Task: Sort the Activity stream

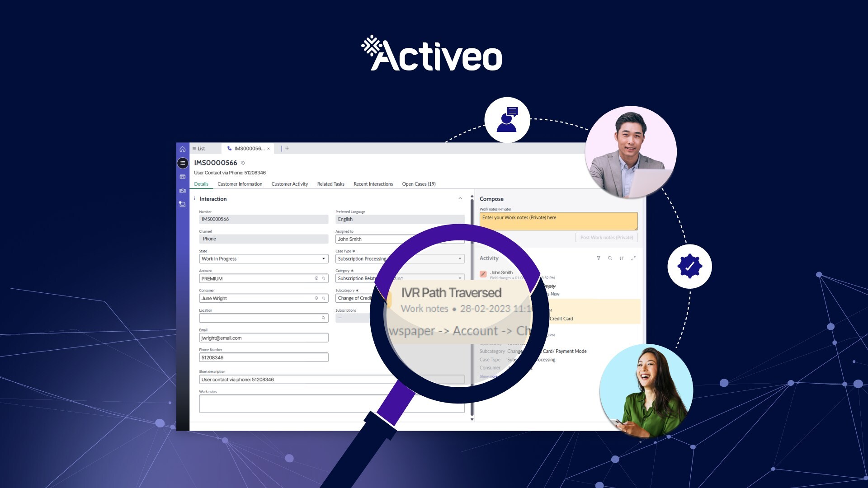Action: (622, 258)
